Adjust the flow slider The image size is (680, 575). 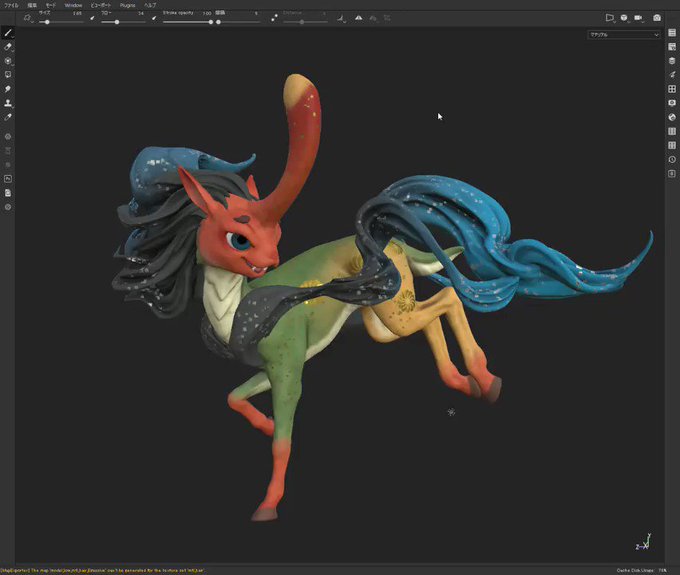(x=123, y=22)
